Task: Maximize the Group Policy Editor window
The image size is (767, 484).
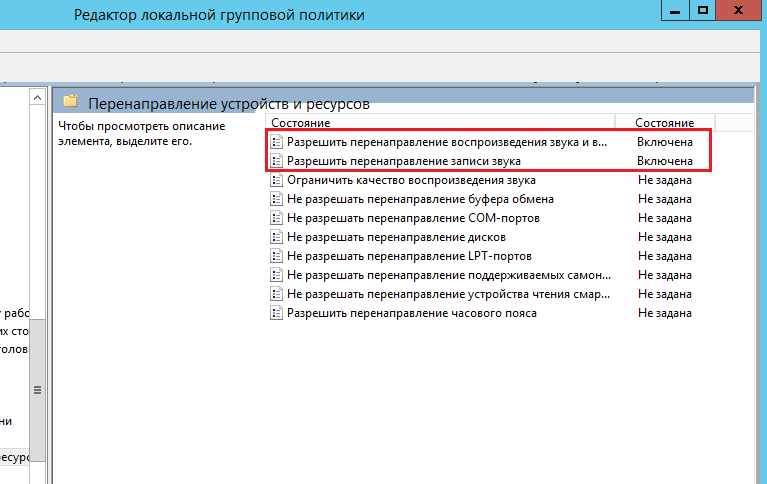Action: tap(703, 11)
